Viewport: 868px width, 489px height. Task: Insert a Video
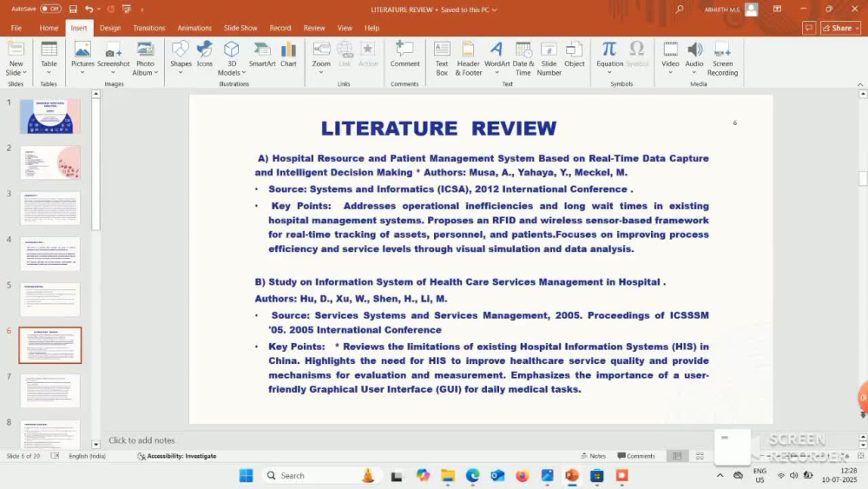coord(670,58)
